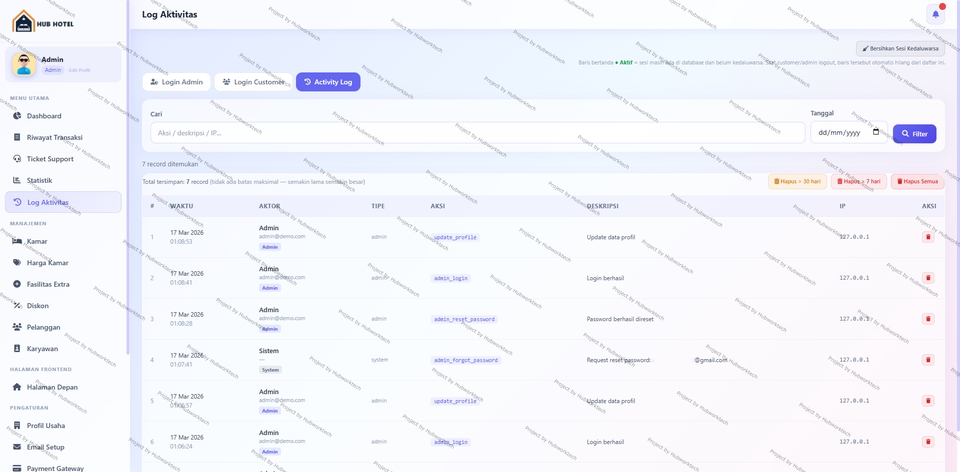Screen dimensions: 960x472
Task: Open the calendar picker in Tanggal field
Action: tap(876, 132)
